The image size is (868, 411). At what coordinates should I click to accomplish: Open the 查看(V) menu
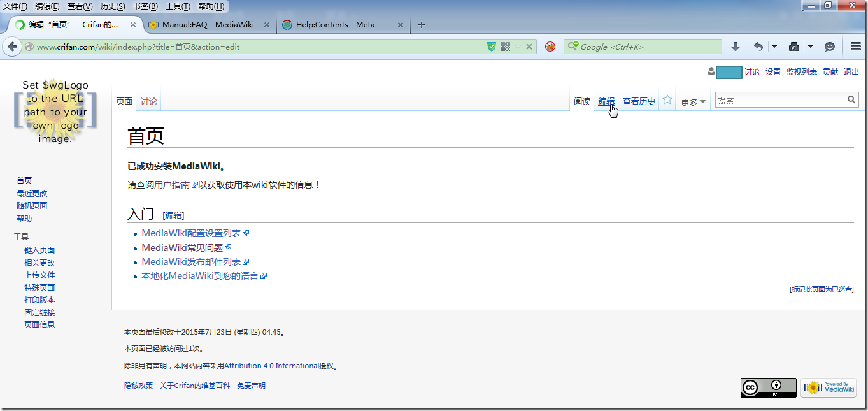80,6
